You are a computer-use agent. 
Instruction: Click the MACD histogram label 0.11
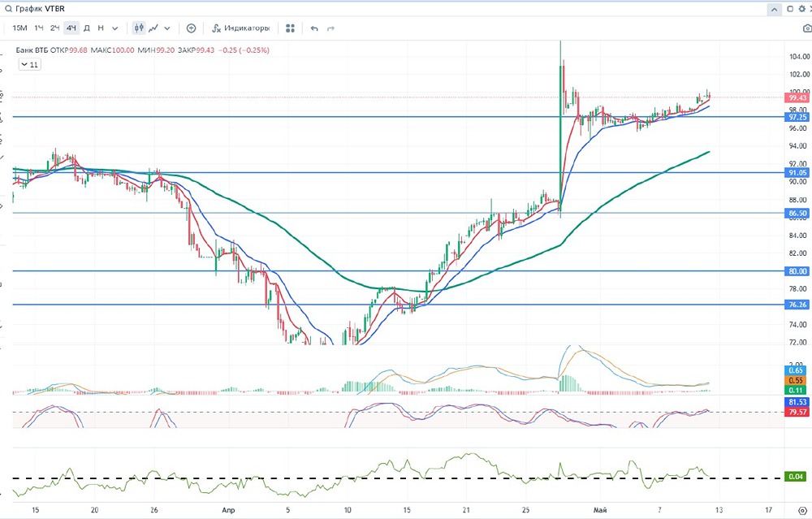point(796,390)
